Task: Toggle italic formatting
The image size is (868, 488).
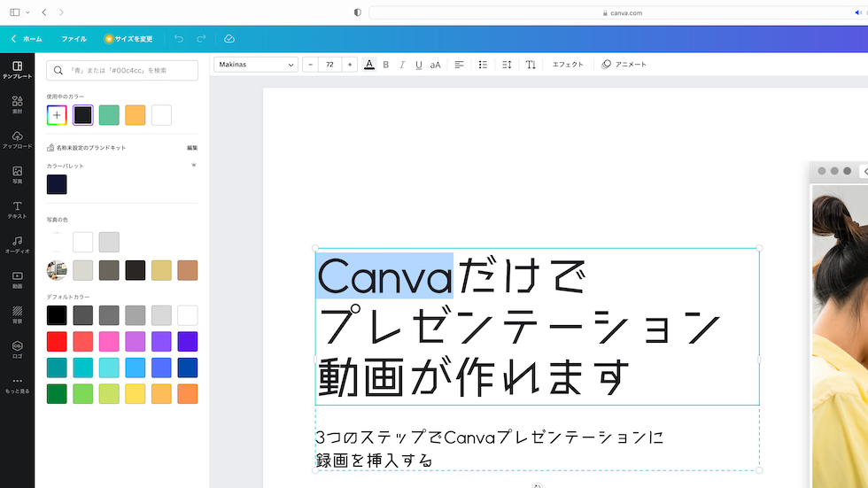Action: pos(402,65)
